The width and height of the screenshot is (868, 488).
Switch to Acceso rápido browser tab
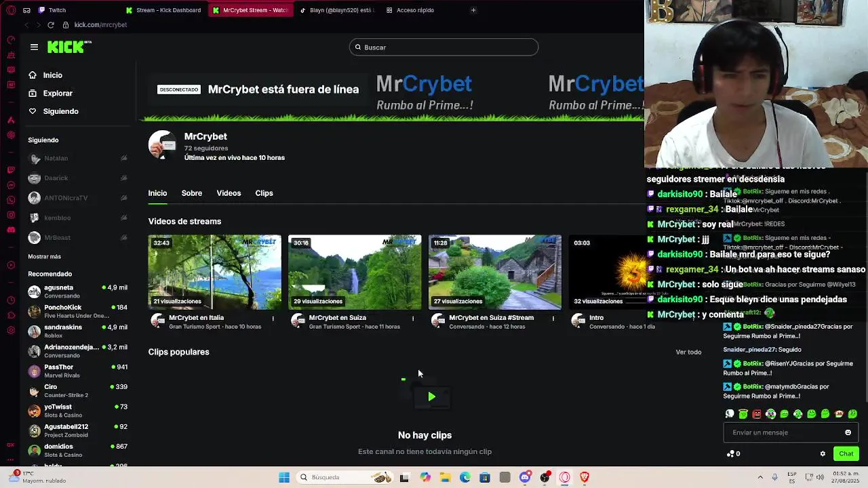click(x=423, y=10)
